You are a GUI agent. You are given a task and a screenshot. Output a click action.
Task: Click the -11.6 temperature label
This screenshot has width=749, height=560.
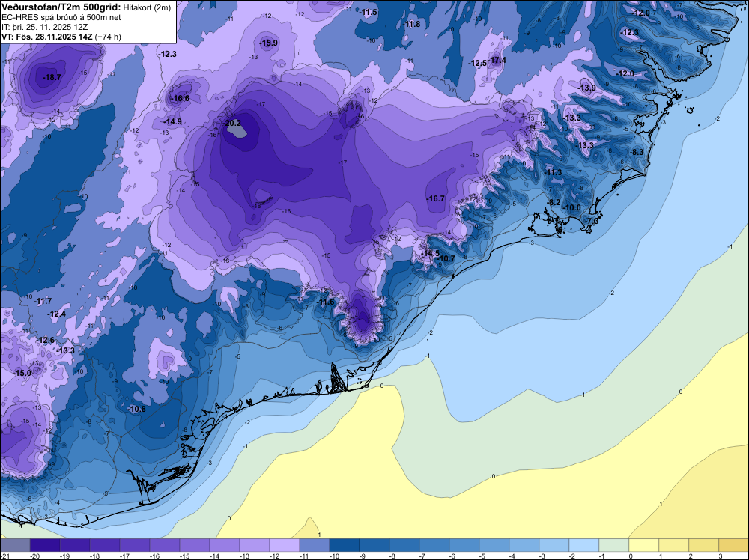(x=326, y=302)
